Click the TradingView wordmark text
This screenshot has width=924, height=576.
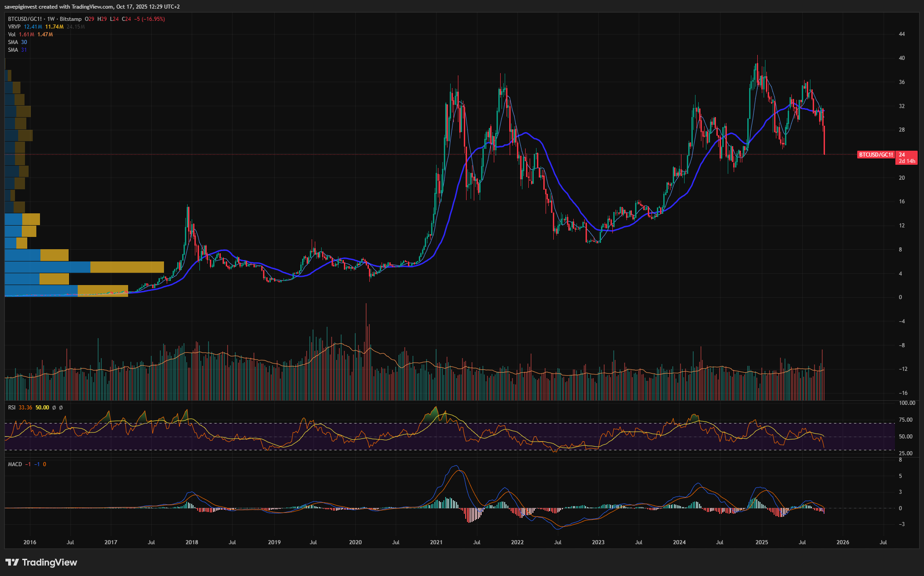pos(50,562)
